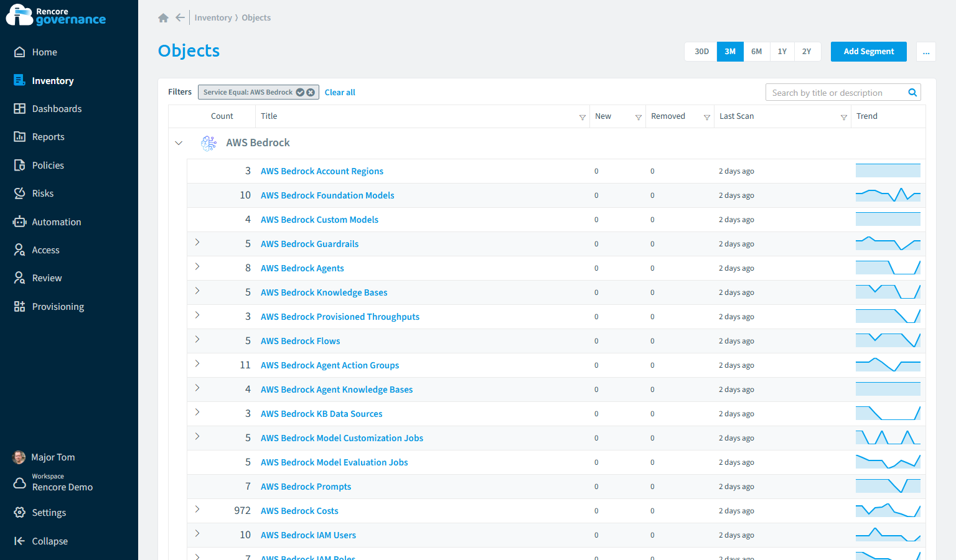Viewport: 956px width, 560px height.
Task: Open AWS Bedrock Agent Knowledge Bases link
Action: point(337,390)
